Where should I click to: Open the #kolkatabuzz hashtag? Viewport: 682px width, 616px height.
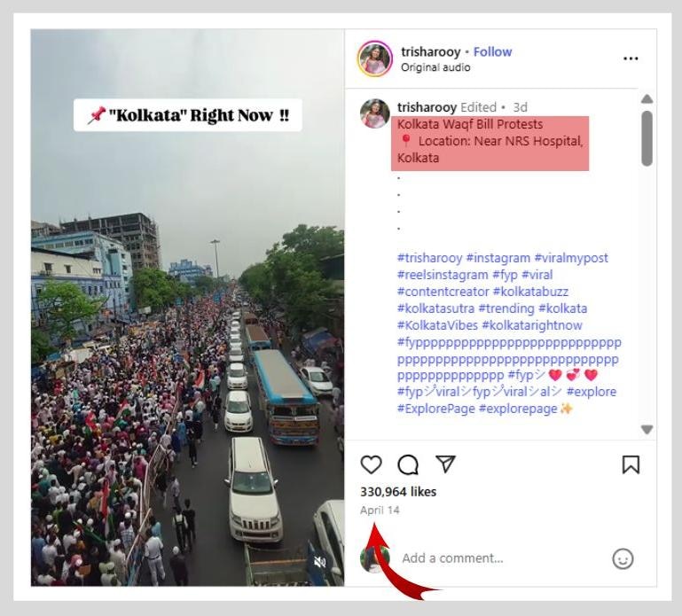pyautogui.click(x=530, y=292)
